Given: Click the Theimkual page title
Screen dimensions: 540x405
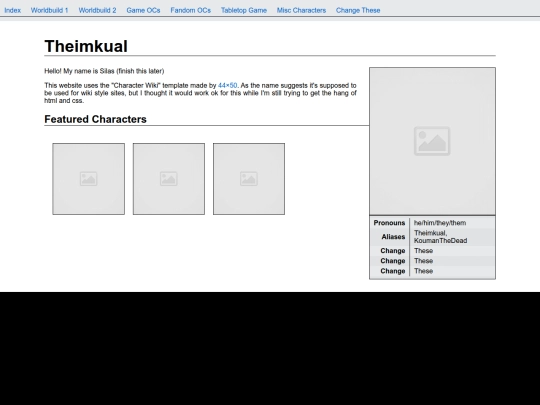Looking at the screenshot, I should pyautogui.click(x=86, y=46).
